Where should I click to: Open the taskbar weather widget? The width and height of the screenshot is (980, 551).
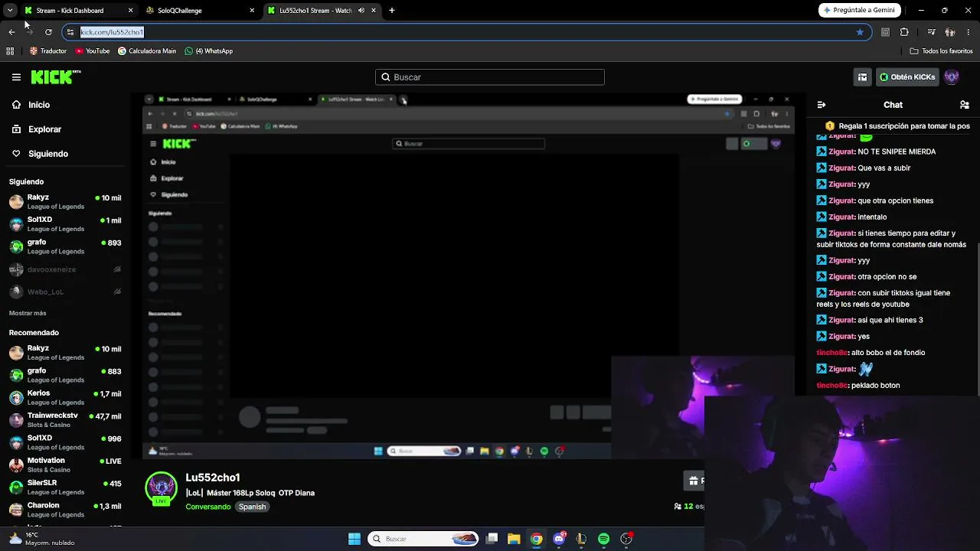[42, 539]
